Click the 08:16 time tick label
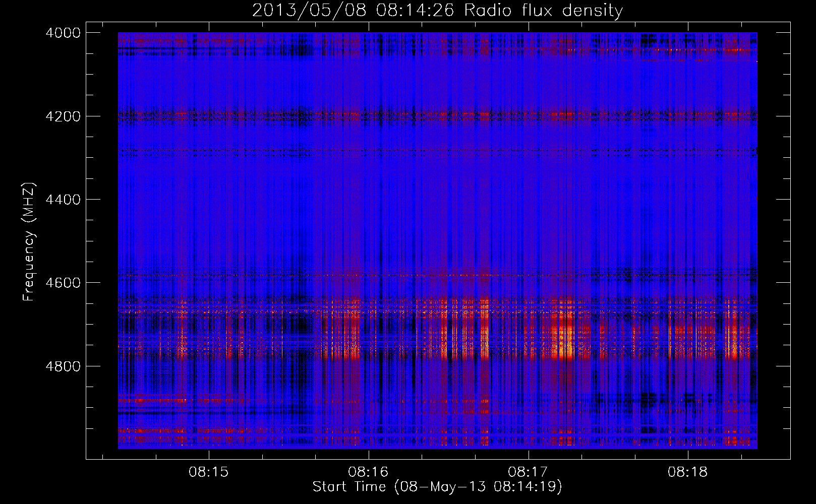The height and width of the screenshot is (504, 816). click(x=369, y=472)
